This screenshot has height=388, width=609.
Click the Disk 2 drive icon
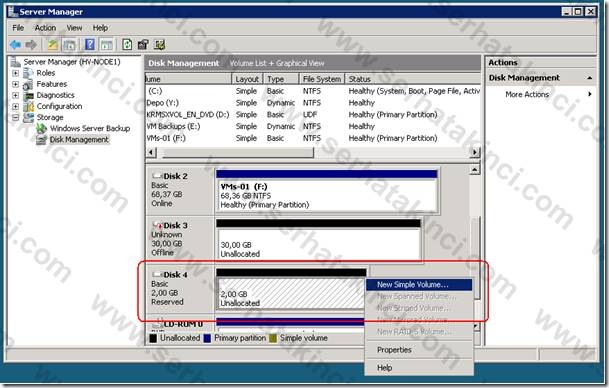(157, 176)
